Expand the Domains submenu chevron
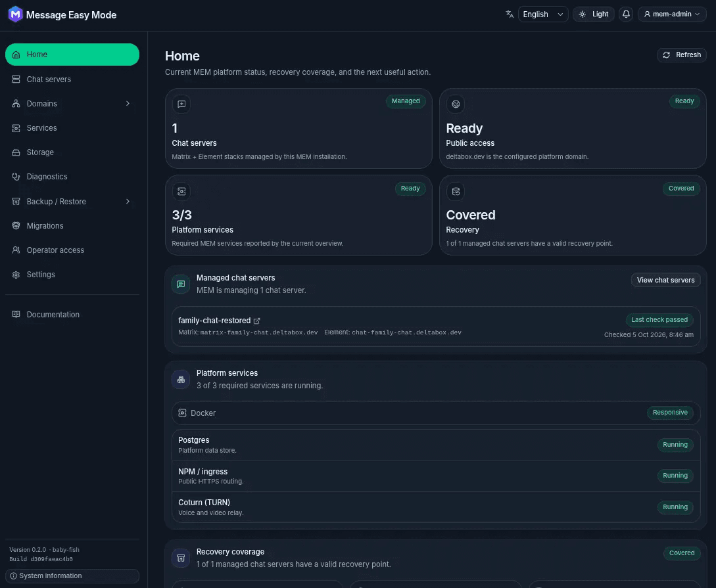 click(x=128, y=104)
